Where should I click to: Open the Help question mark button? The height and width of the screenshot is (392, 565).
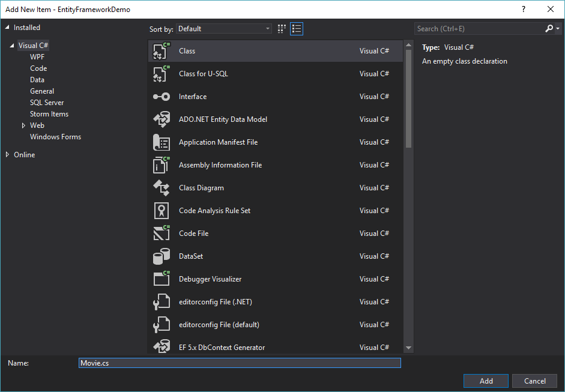point(524,10)
